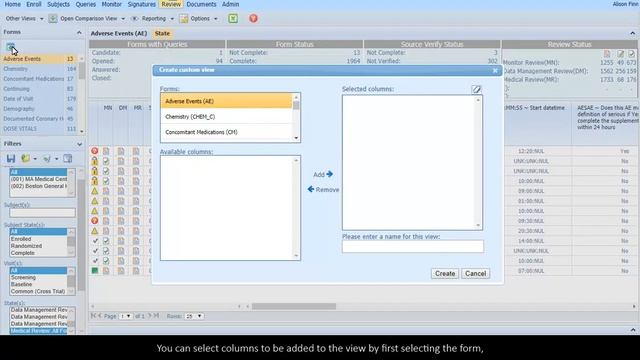Click the blue Remove arrow

click(311, 189)
